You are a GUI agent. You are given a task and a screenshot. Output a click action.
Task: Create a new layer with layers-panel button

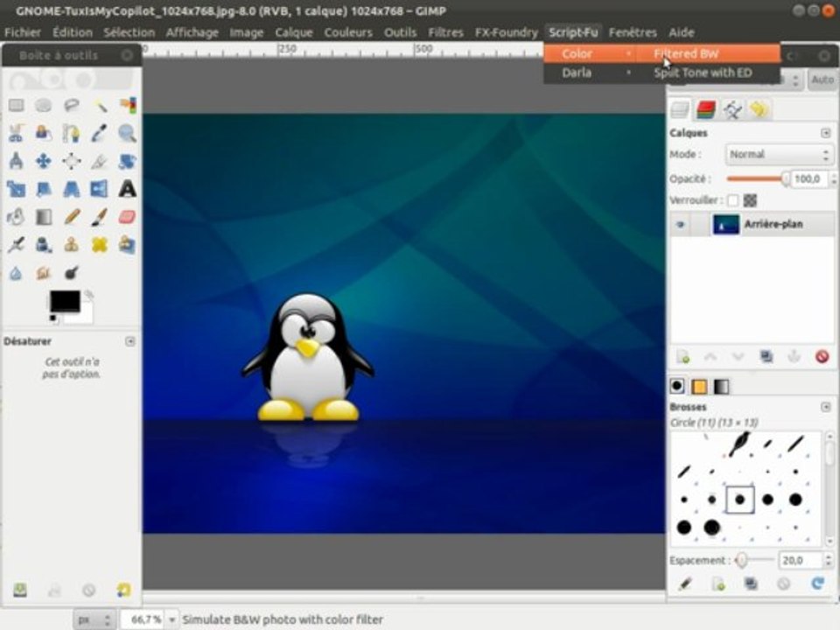click(x=682, y=357)
